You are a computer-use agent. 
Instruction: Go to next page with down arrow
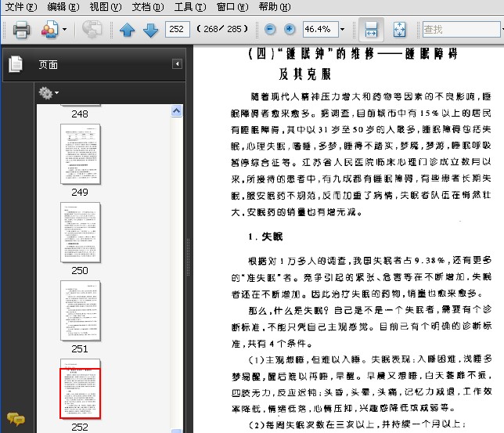coord(150,30)
